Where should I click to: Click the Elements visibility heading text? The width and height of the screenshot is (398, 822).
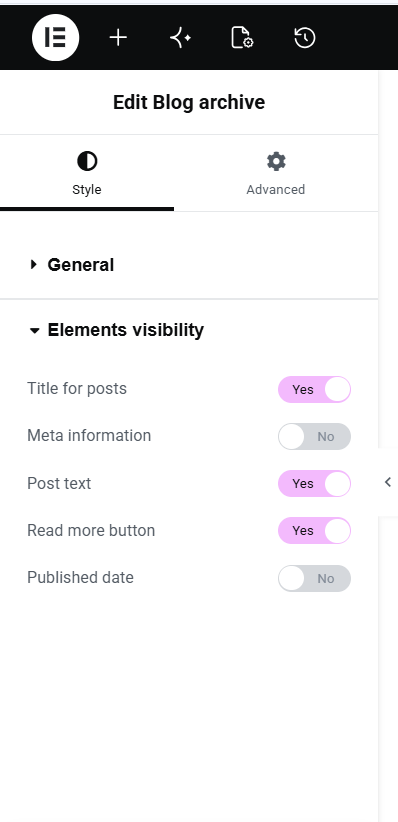pyautogui.click(x=126, y=330)
